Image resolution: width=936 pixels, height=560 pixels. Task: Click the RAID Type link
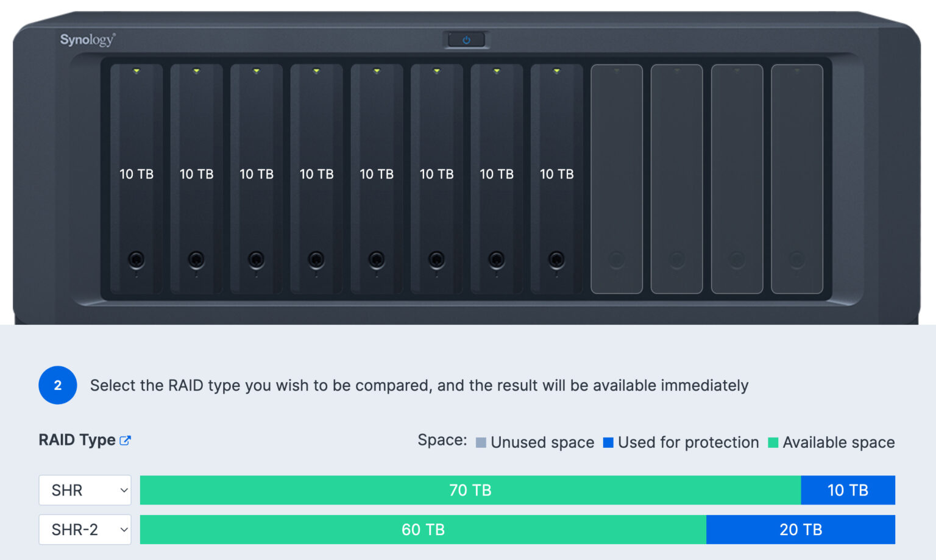pos(76,440)
